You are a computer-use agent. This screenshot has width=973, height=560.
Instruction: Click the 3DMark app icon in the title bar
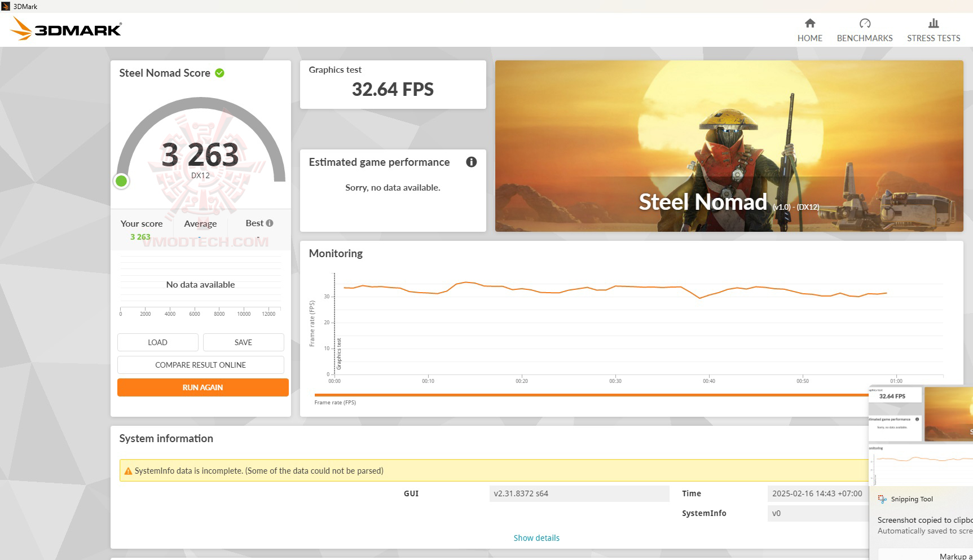point(6,6)
